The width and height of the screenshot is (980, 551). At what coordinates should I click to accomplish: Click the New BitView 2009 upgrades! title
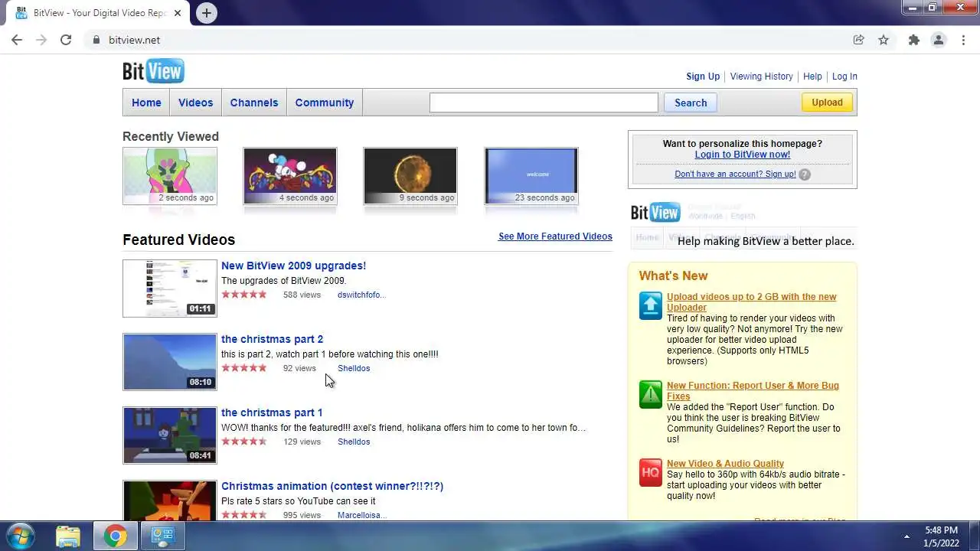[293, 266]
